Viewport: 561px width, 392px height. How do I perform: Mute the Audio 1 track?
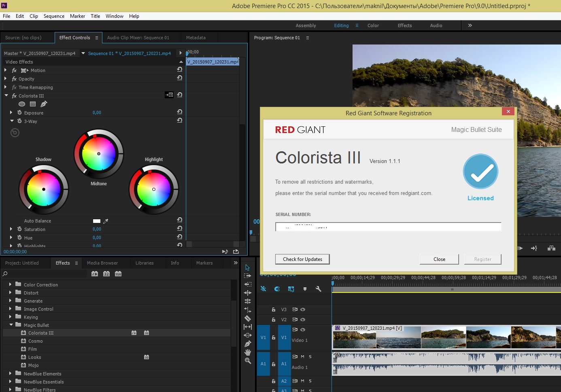302,357
